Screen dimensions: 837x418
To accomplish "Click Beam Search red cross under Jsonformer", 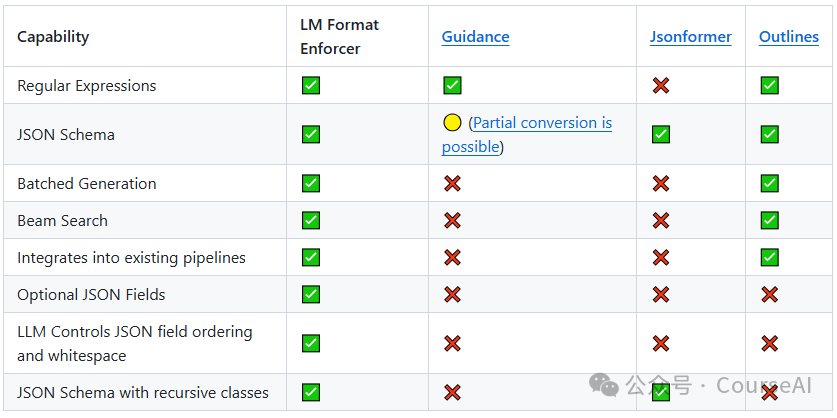I will pos(660,221).
